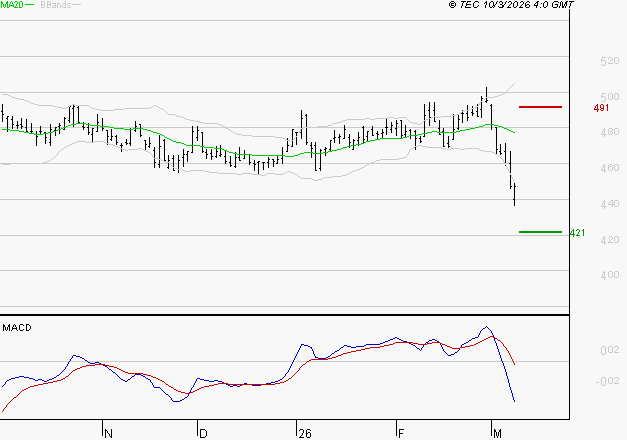Click the 520 price axis label

click(609, 61)
